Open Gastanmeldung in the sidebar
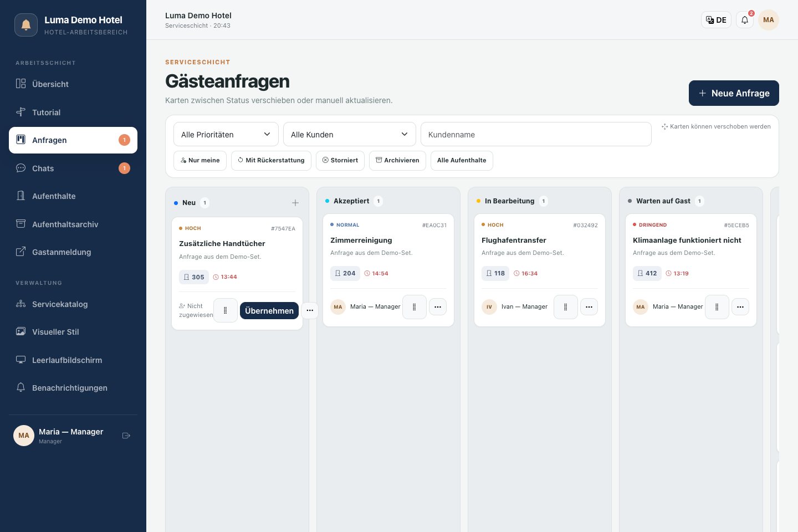Screen dimensions: 798x532 (x=73, y=252)
